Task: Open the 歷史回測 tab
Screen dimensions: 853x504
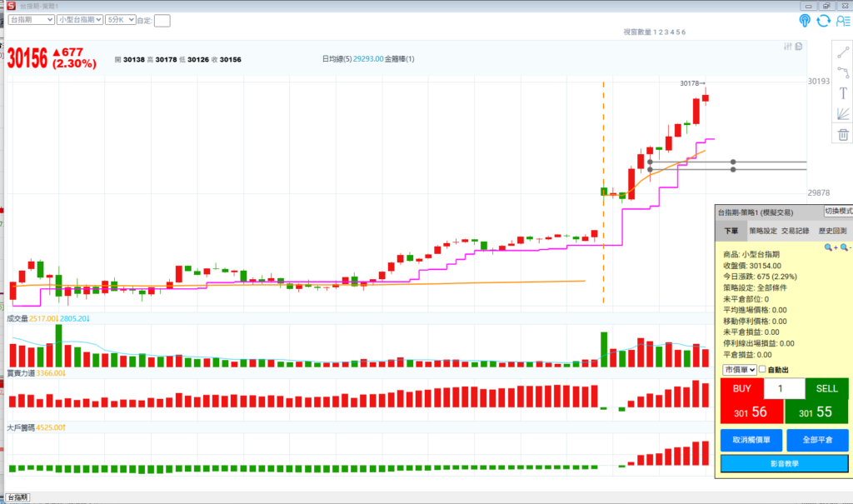Action: point(832,231)
